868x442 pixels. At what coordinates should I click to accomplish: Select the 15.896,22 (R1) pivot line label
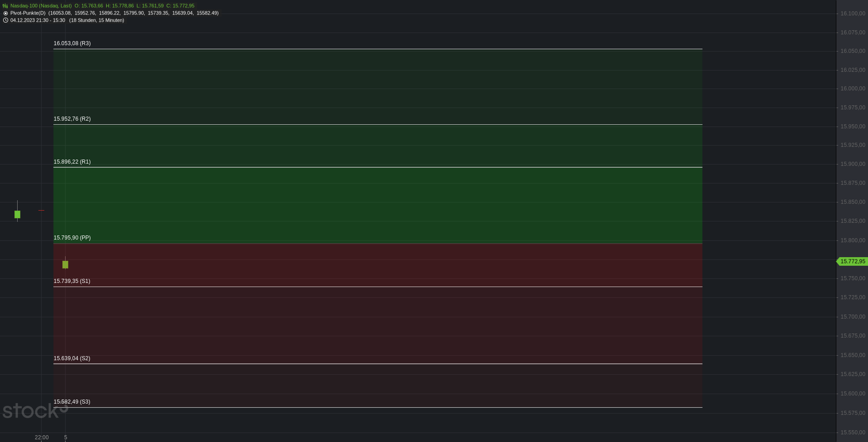pos(72,162)
